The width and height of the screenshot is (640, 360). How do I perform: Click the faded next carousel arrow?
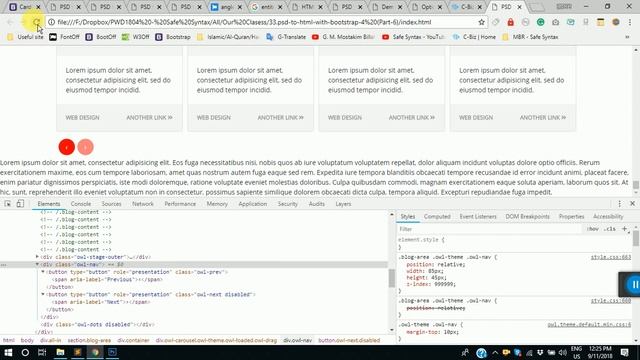[85, 147]
